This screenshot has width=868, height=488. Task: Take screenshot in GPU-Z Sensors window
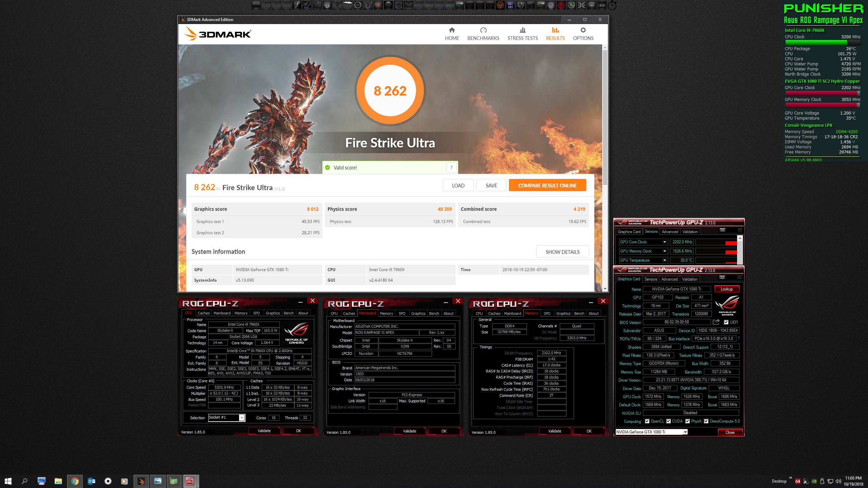pyautogui.click(x=722, y=230)
